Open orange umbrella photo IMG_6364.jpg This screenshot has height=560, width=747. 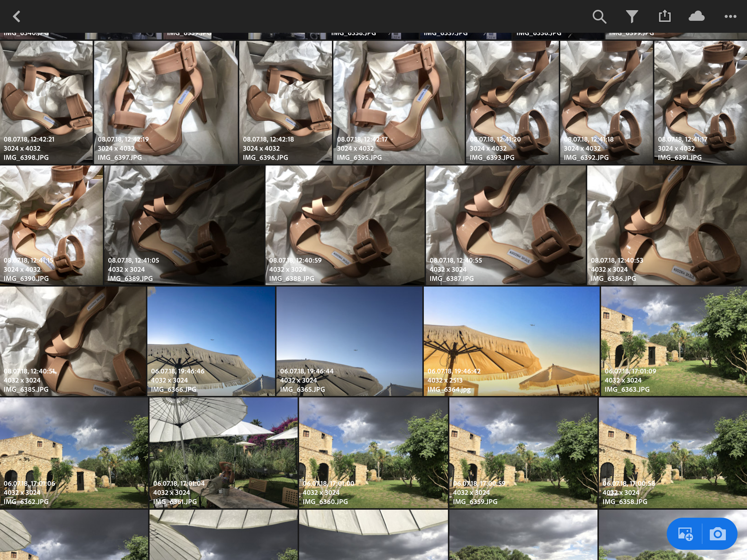tap(511, 341)
